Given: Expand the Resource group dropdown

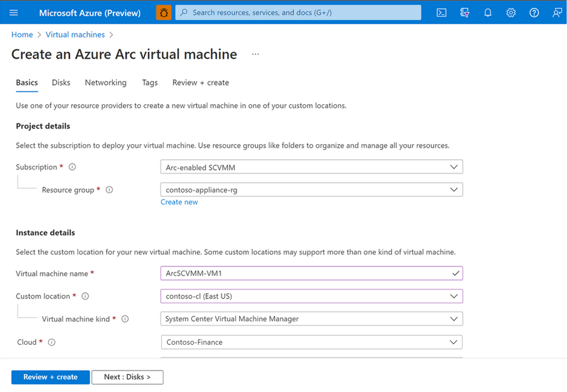Looking at the screenshot, I should point(312,190).
